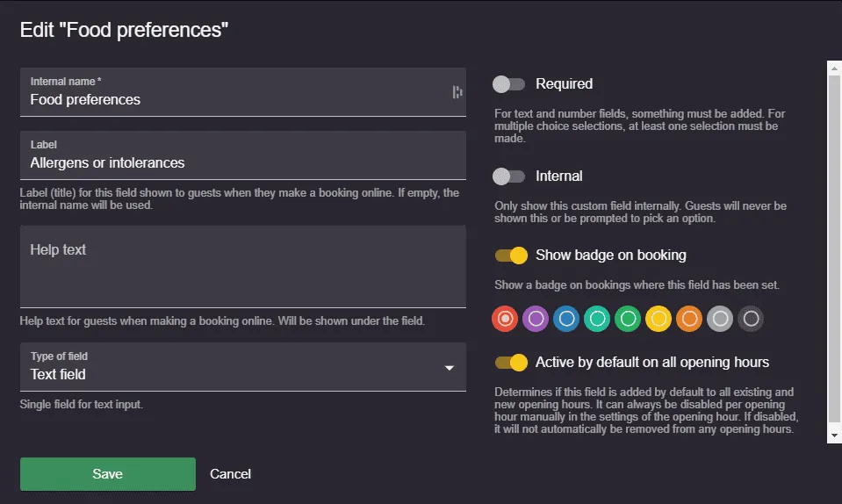Save the custom field changes

tap(108, 474)
